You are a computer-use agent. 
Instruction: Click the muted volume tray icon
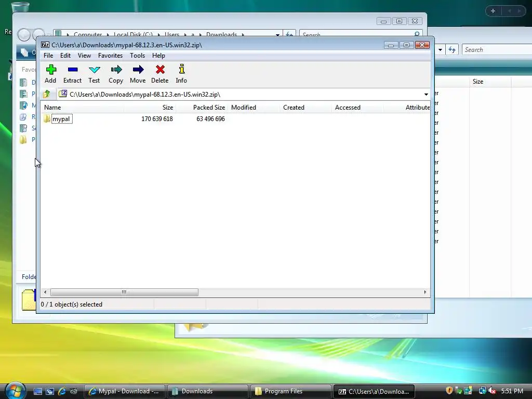(x=492, y=391)
